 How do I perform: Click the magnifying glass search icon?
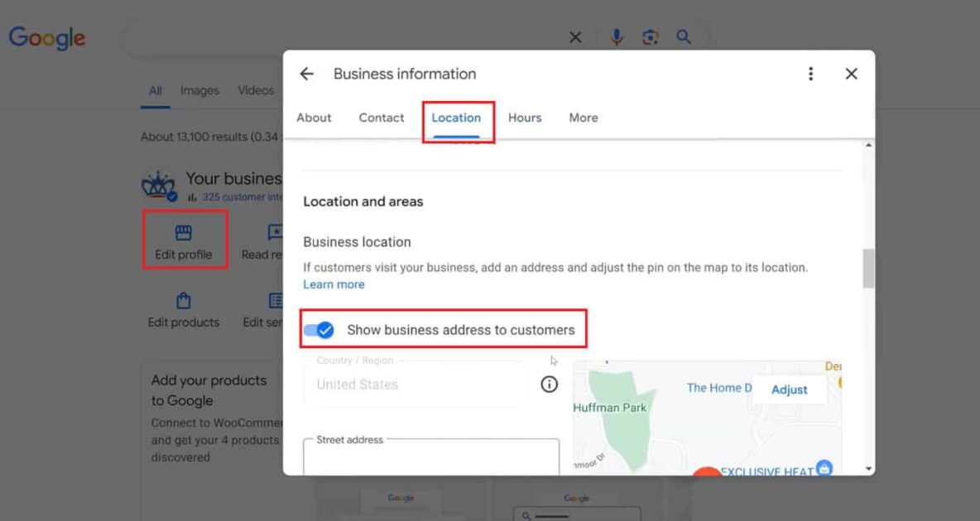click(x=684, y=37)
